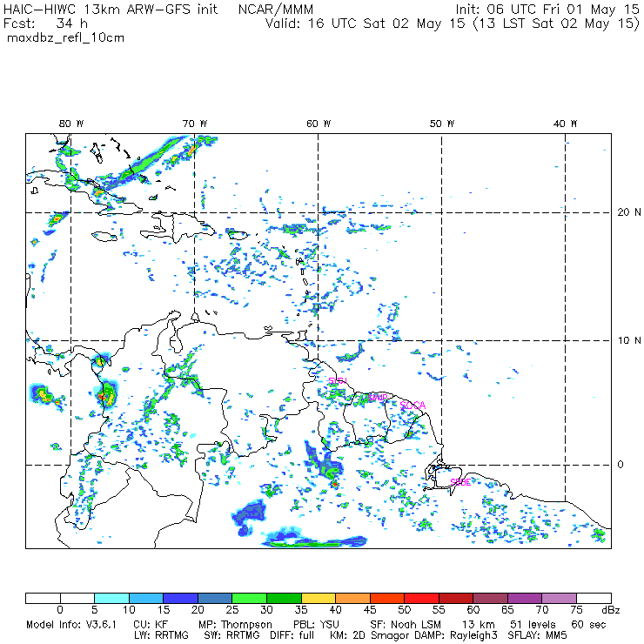Screen dimensions: 644x644
Task: Click the 50 value on the color bar
Action: pyautogui.click(x=405, y=610)
